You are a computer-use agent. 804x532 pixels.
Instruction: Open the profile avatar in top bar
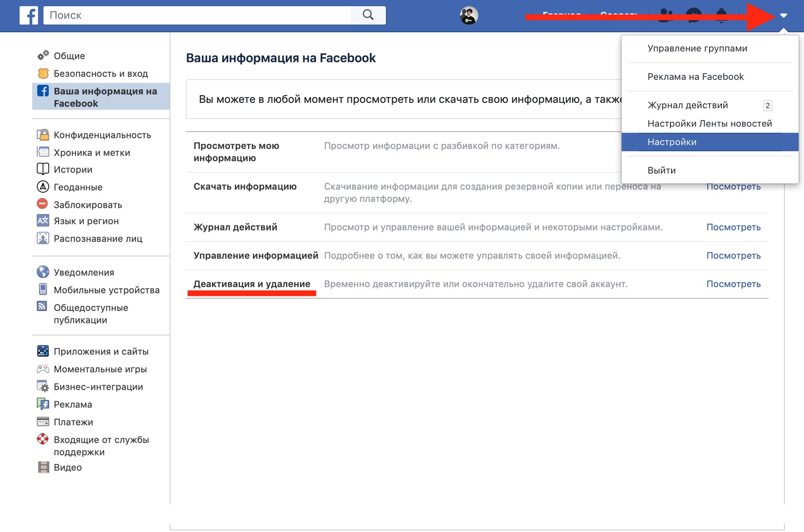point(469,15)
